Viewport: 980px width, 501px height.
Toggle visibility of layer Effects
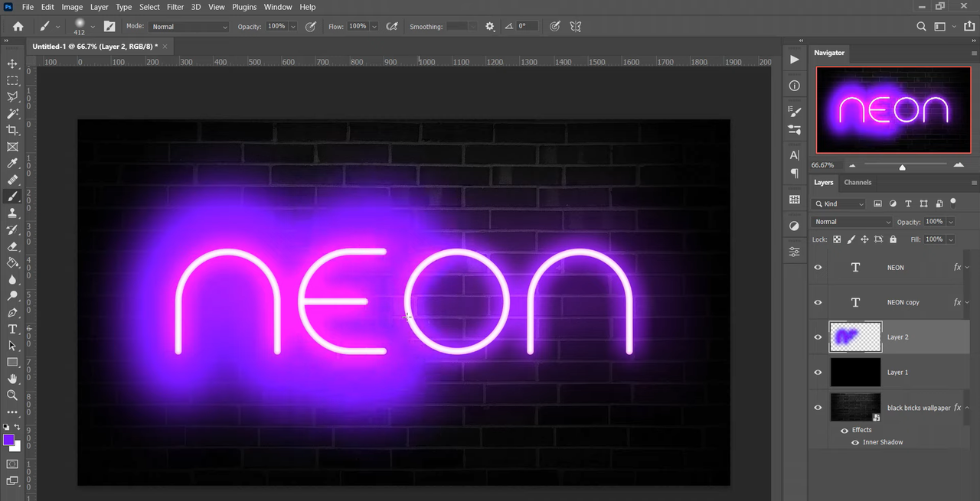coord(844,430)
